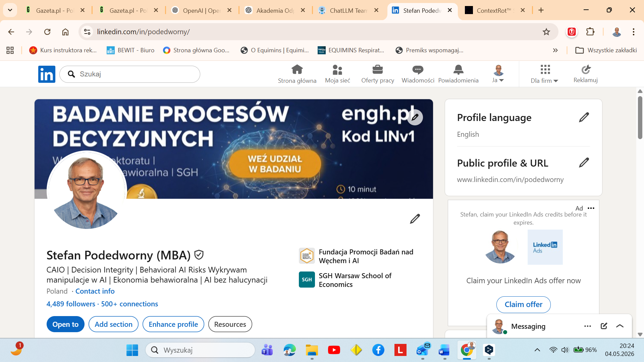
Task: Collapse the Messaging panel chevron
Action: click(x=620, y=326)
